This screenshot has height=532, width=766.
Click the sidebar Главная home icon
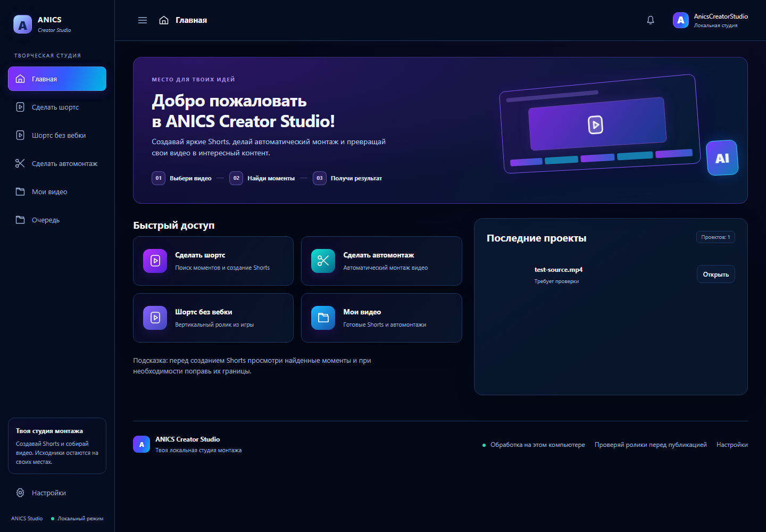point(20,79)
